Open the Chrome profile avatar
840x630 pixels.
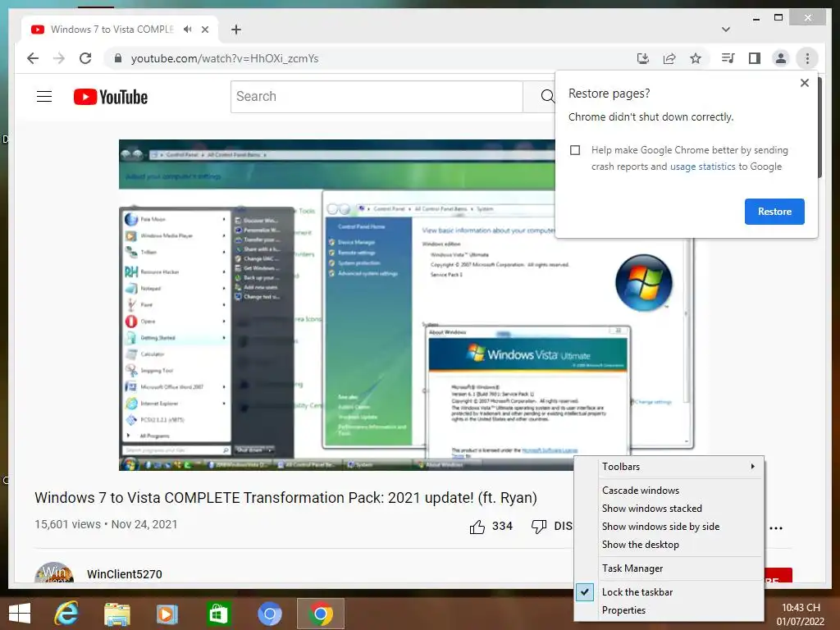click(781, 58)
